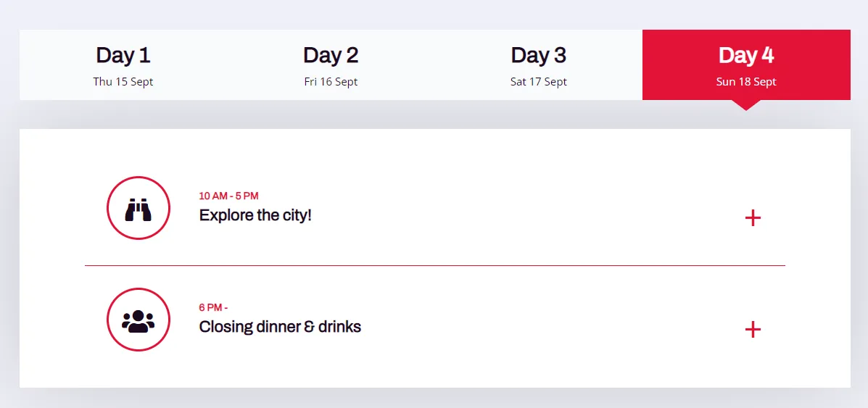
Task: Expand Explore the city with plus icon
Action: coord(753,218)
